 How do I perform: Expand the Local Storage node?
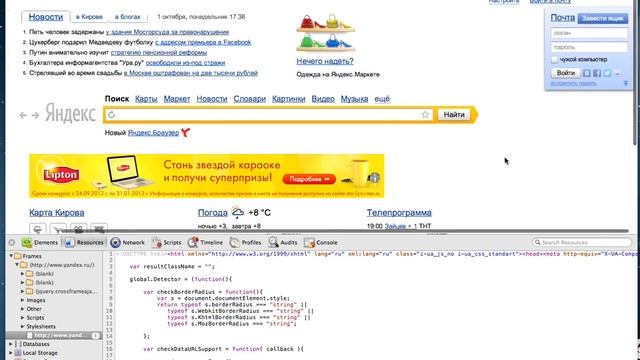click(x=11, y=353)
